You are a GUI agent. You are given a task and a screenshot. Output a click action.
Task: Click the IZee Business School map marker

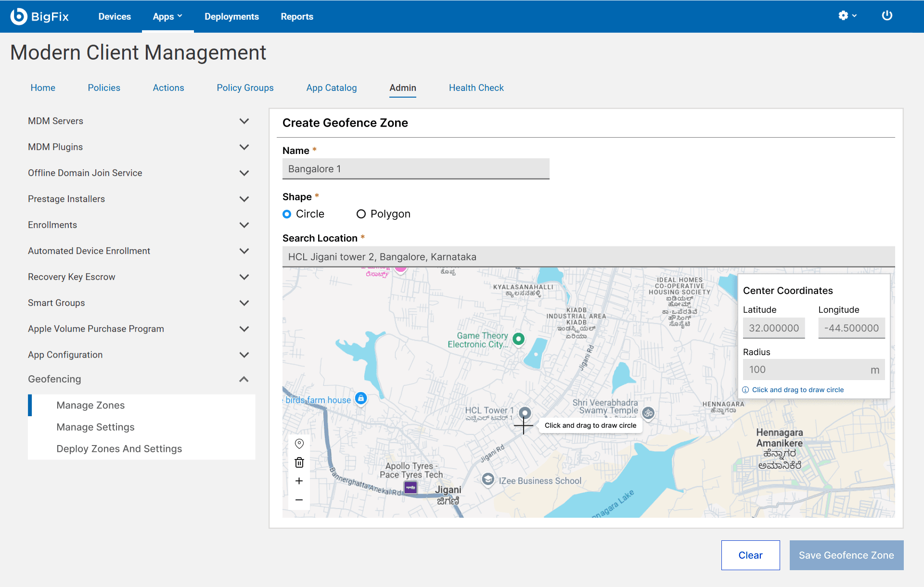click(x=488, y=479)
